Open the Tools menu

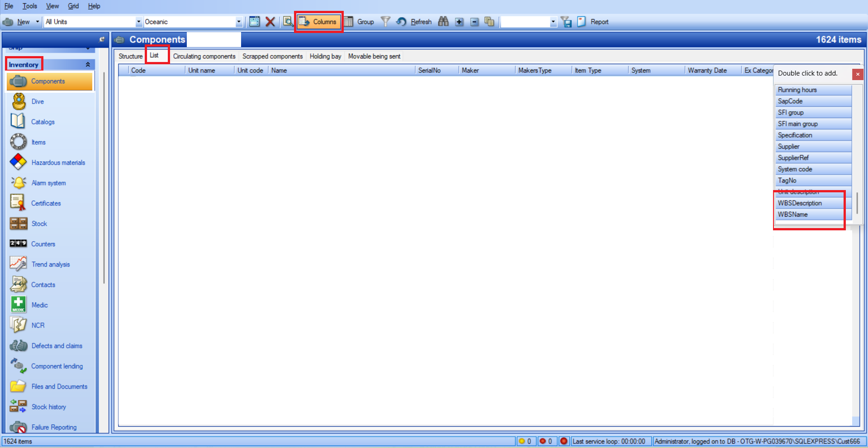tap(30, 6)
